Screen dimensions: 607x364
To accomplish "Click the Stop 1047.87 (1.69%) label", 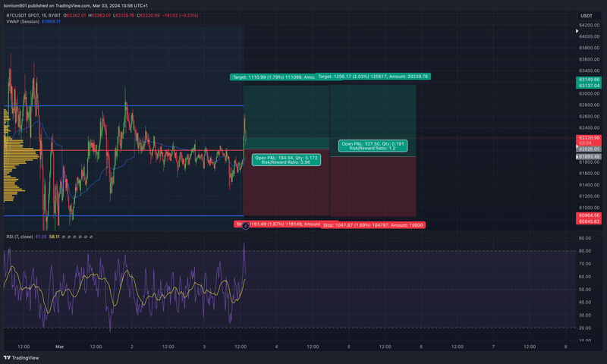I will [x=373, y=225].
